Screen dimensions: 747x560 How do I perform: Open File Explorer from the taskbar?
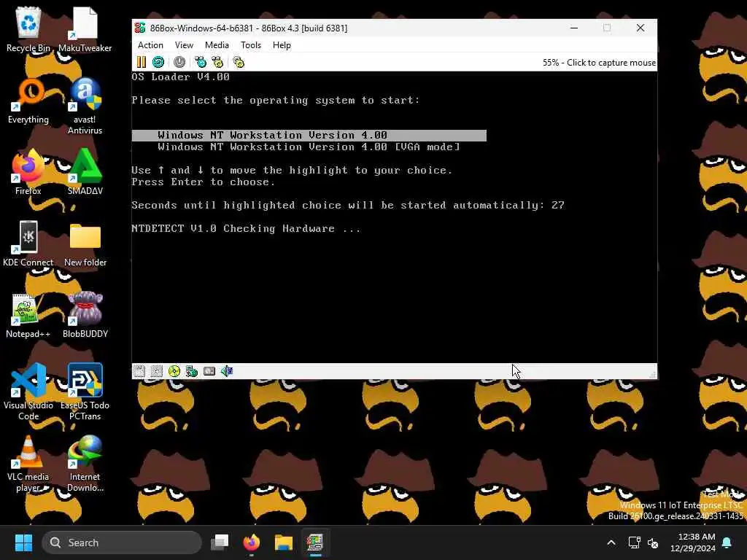pyautogui.click(x=284, y=542)
